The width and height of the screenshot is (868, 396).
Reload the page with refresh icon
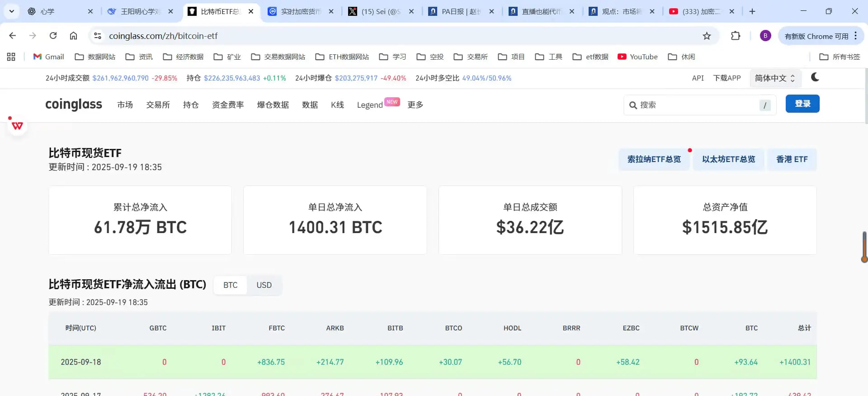click(53, 36)
